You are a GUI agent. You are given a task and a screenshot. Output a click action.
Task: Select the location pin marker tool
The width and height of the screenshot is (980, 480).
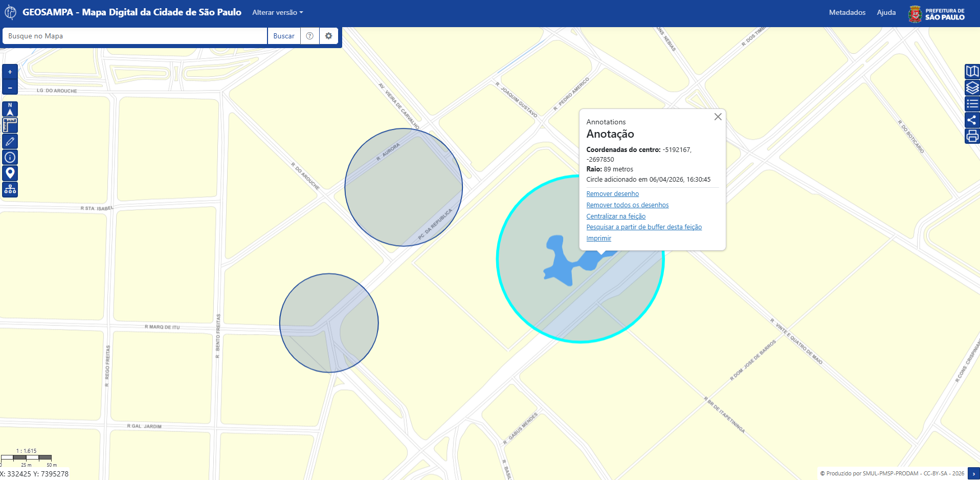click(x=10, y=173)
